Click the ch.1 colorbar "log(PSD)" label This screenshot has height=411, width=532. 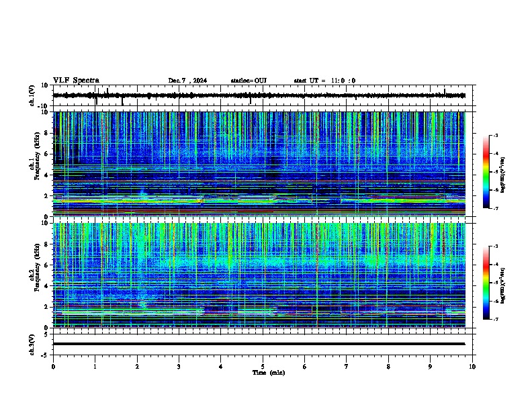point(503,175)
